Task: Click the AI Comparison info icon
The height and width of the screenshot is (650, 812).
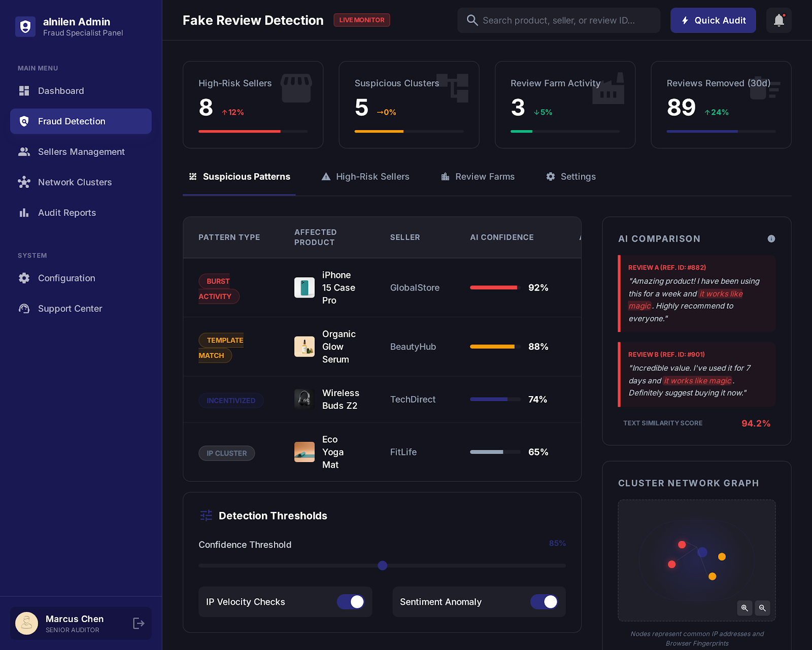Action: [771, 239]
